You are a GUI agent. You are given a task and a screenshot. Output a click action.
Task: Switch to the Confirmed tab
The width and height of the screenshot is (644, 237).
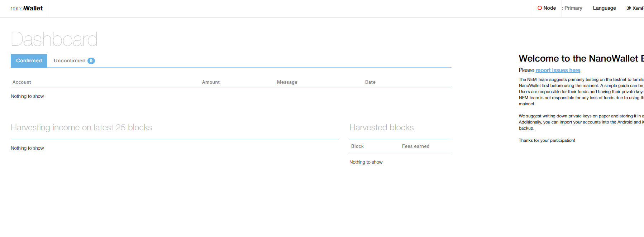29,61
